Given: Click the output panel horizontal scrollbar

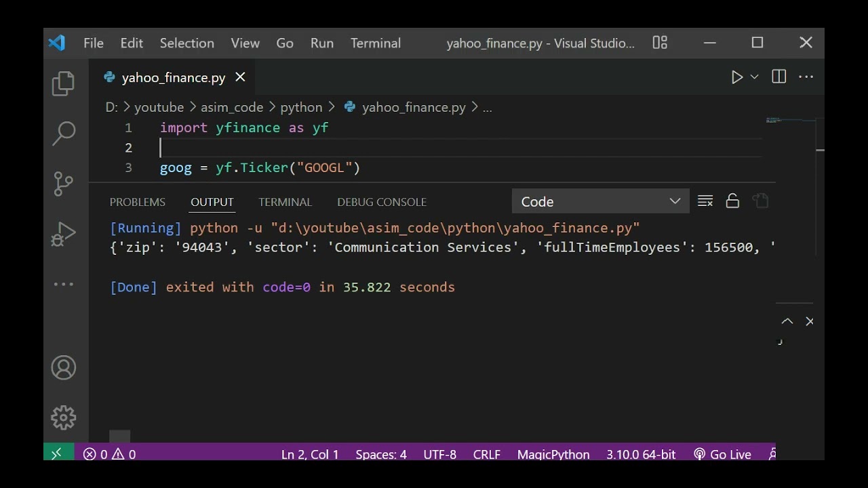Looking at the screenshot, I should pos(120,436).
